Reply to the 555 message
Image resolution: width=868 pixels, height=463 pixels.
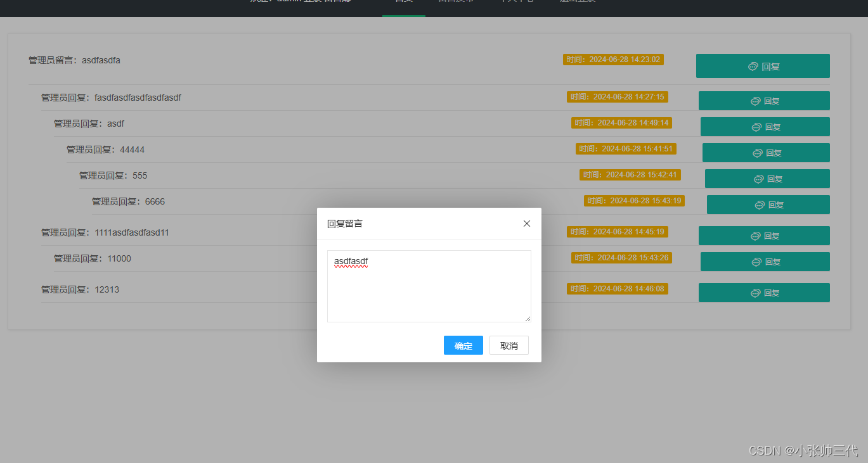[x=767, y=179]
